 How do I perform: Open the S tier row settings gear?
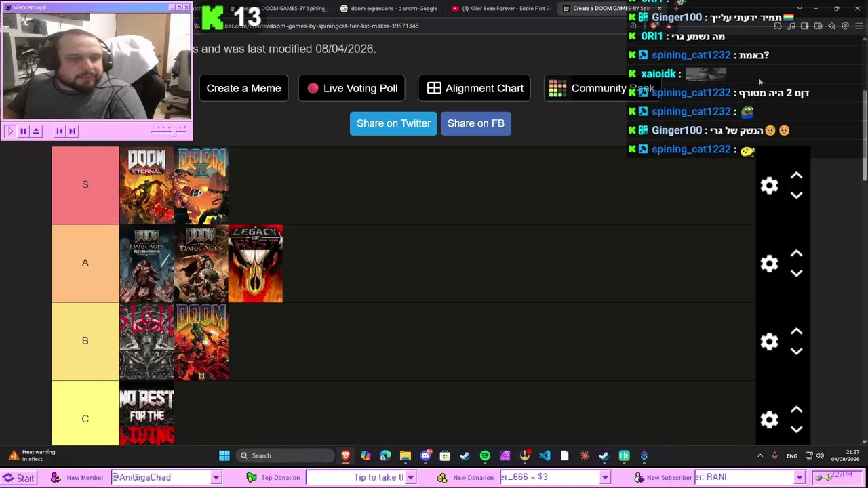click(769, 186)
